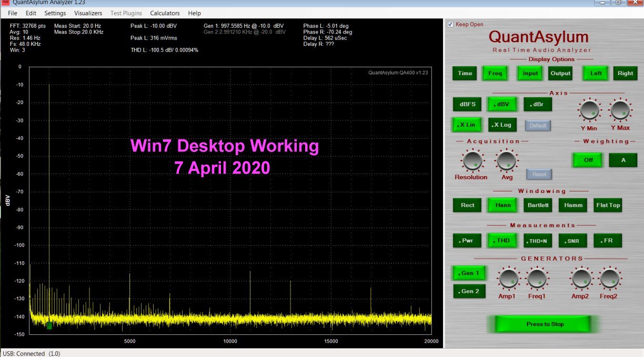Select the Hann window
The width and height of the screenshot is (644, 357).
tap(502, 205)
